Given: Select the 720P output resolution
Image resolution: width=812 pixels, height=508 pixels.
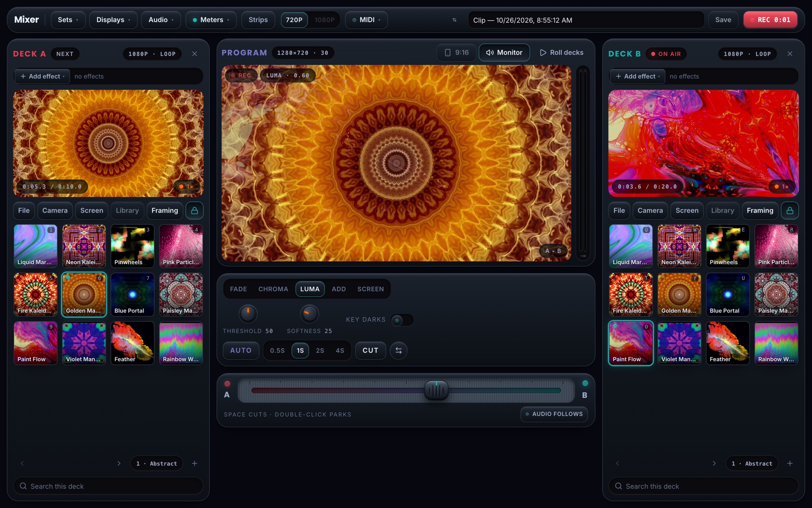Looking at the screenshot, I should [x=294, y=20].
